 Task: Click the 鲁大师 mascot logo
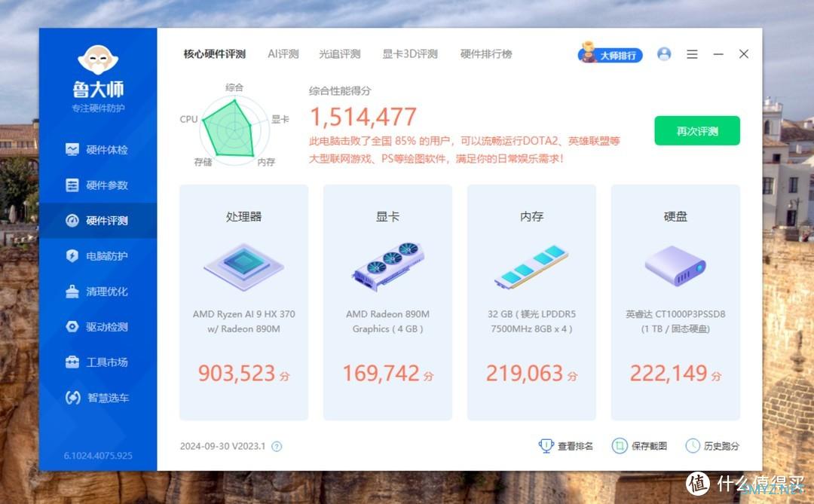(x=98, y=60)
